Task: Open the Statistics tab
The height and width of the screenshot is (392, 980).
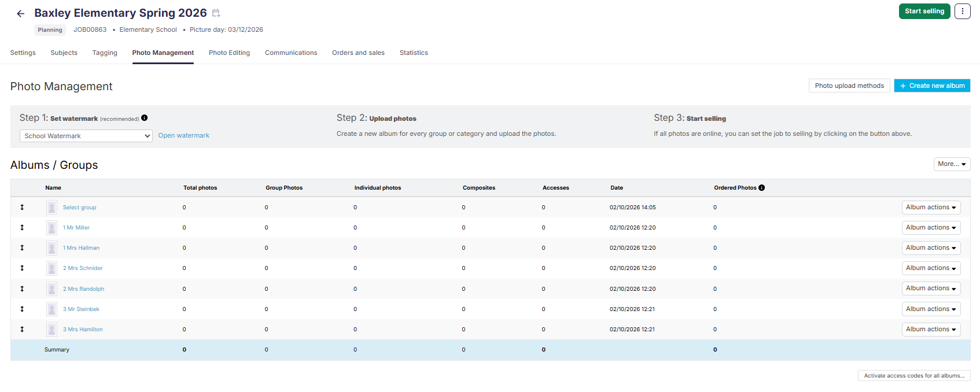Action: pyautogui.click(x=414, y=53)
